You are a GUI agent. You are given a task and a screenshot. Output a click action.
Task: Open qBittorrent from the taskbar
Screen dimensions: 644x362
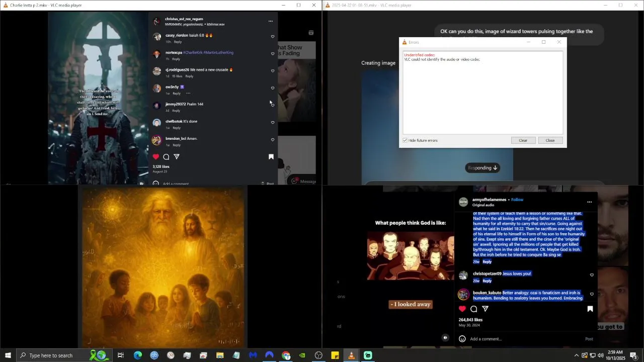point(154,355)
